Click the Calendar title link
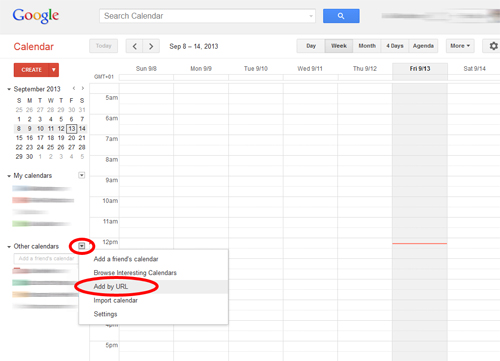The height and width of the screenshot is (361, 500). [34, 47]
